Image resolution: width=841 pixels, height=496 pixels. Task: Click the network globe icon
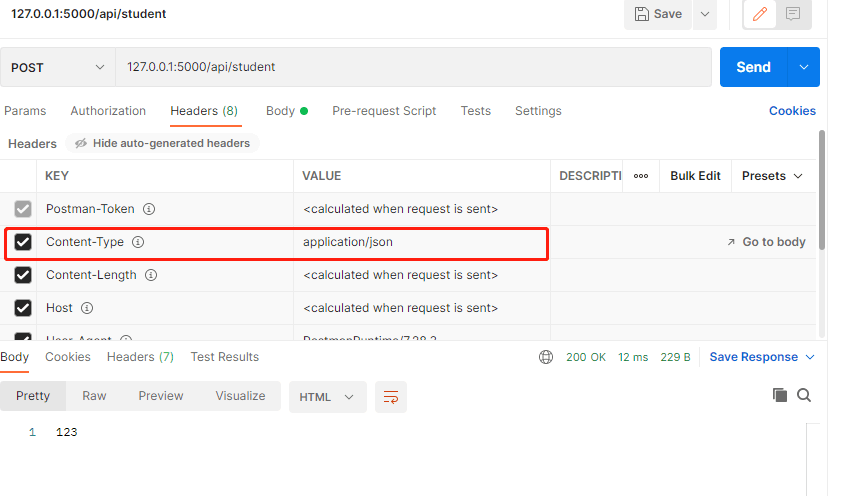[546, 357]
